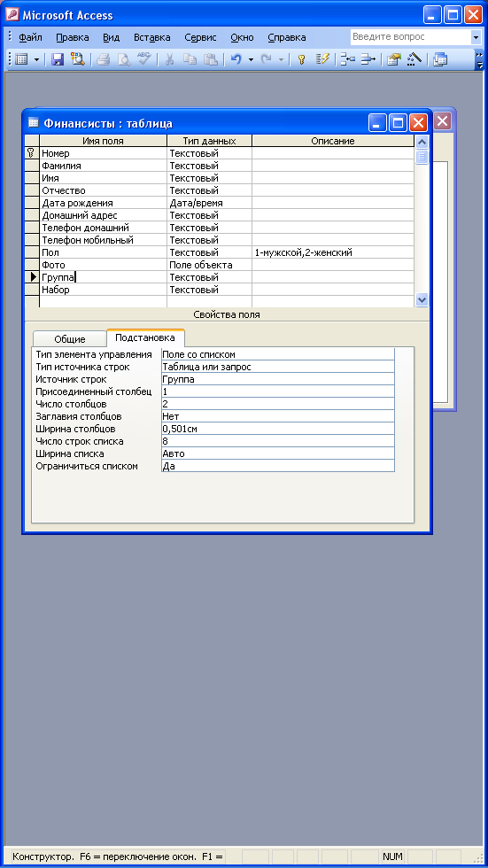Click the Фамилия field name cell
This screenshot has height=868, width=488.
tap(103, 166)
